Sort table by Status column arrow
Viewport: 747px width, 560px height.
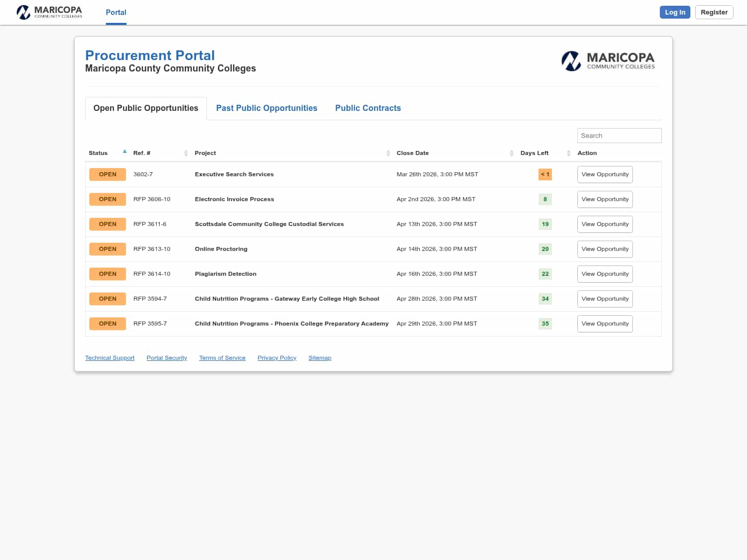click(x=125, y=152)
